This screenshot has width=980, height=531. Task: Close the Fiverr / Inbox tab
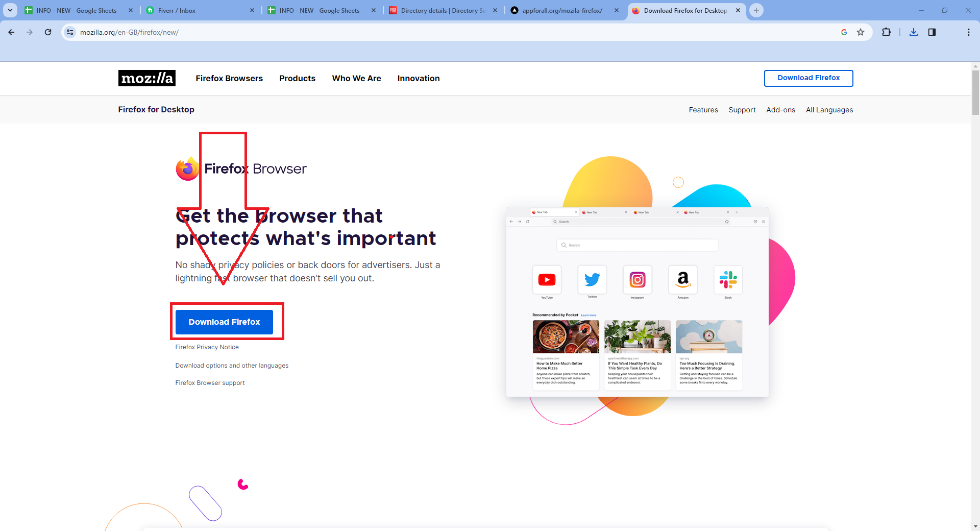pyautogui.click(x=252, y=10)
